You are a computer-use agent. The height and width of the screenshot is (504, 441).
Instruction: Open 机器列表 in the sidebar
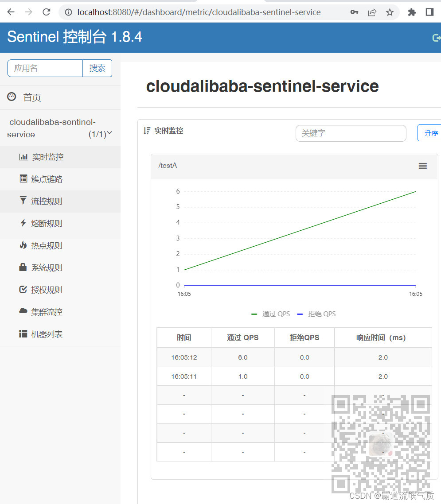pos(60,334)
